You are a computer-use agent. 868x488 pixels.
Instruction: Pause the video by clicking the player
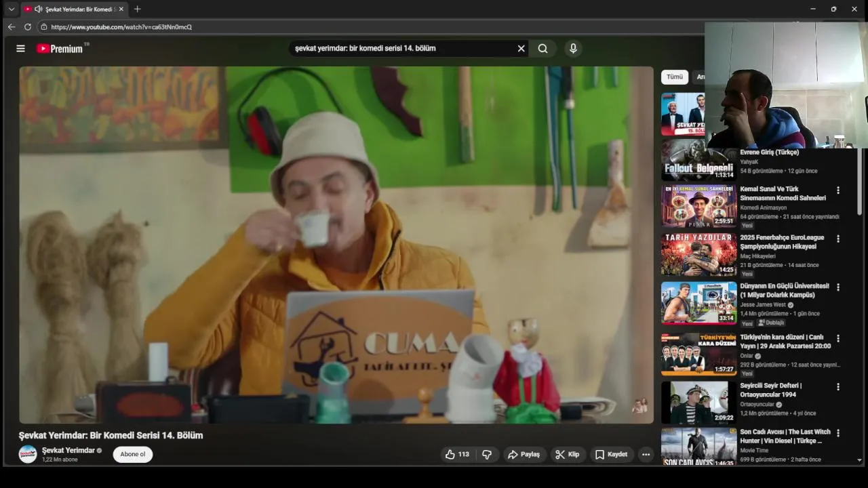pos(336,245)
